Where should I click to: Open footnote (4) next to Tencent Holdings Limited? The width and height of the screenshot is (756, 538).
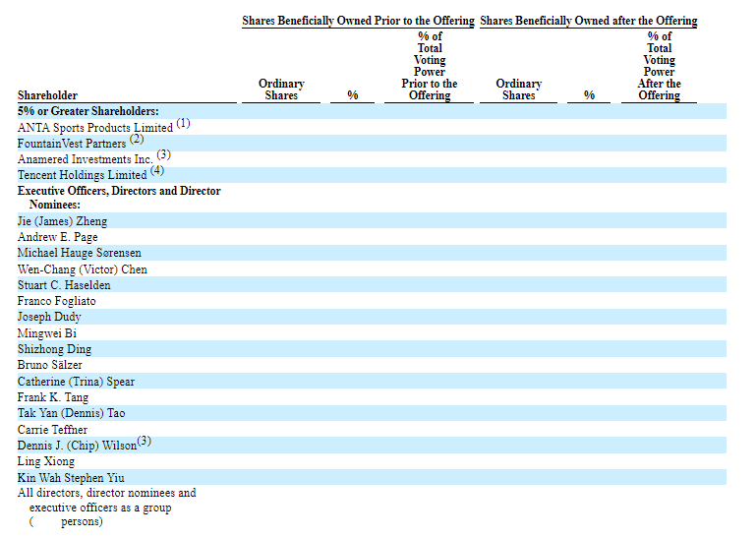(157, 171)
